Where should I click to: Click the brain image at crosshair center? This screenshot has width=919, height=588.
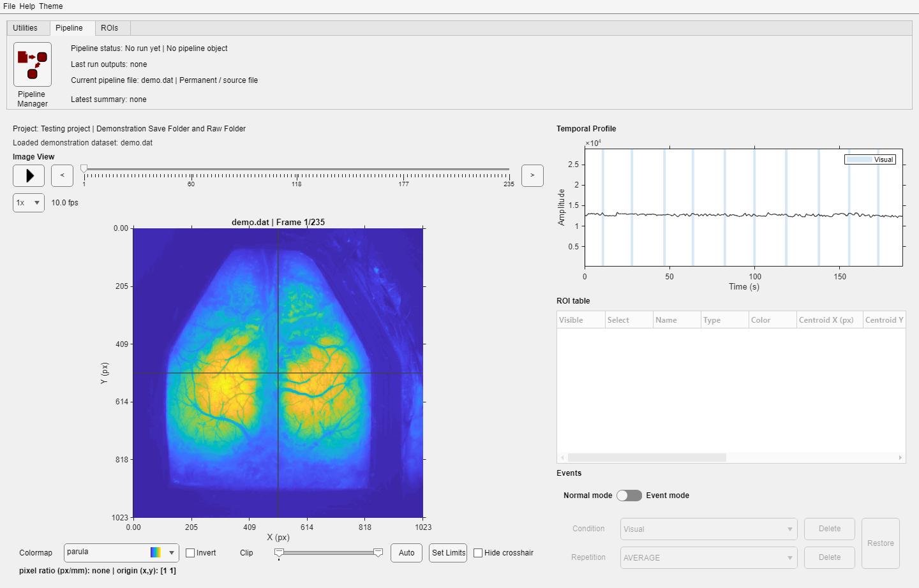[278, 372]
